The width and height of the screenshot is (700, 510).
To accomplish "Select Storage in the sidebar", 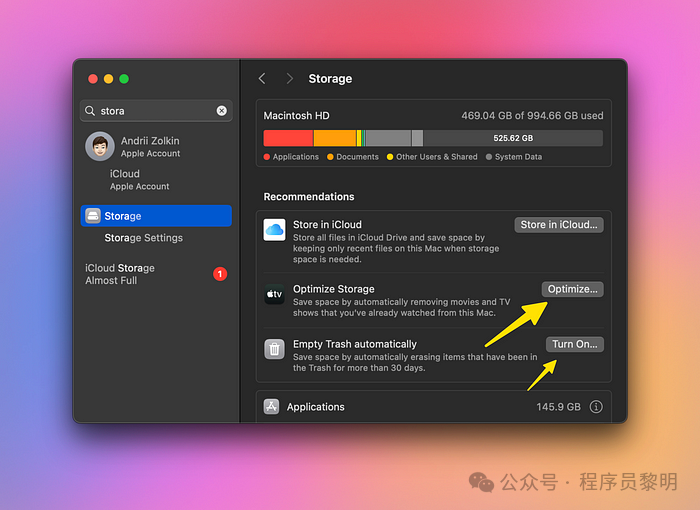I will [x=156, y=216].
